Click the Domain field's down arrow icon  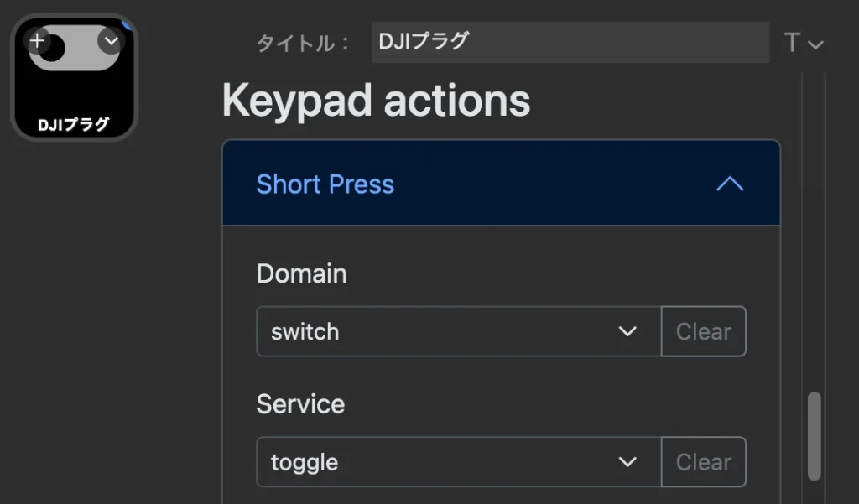(x=627, y=331)
